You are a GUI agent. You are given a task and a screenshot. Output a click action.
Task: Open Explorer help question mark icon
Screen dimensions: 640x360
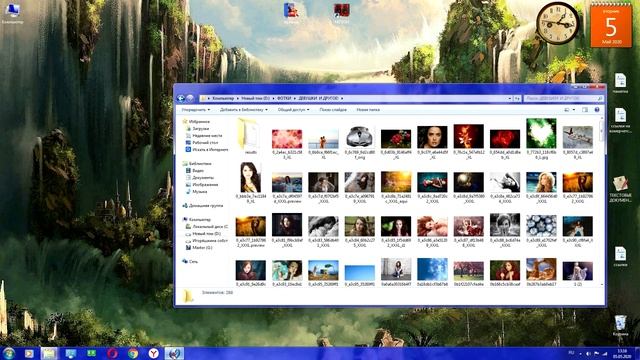597,110
